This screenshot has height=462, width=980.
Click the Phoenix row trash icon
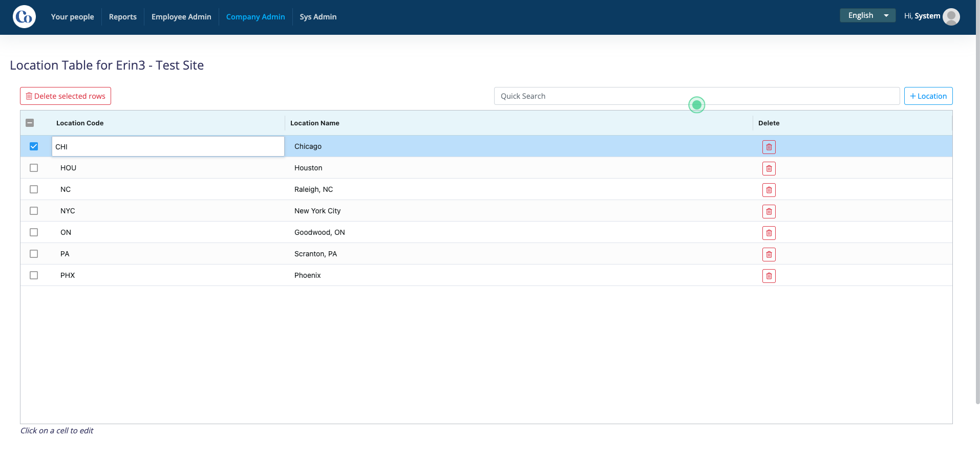point(769,276)
